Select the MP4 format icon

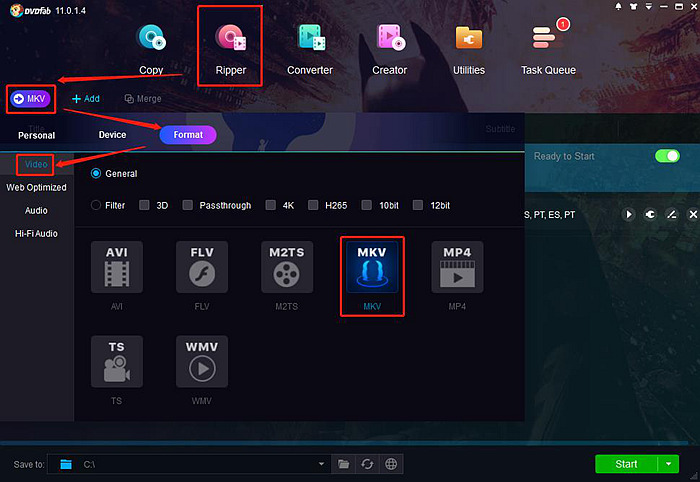click(457, 267)
